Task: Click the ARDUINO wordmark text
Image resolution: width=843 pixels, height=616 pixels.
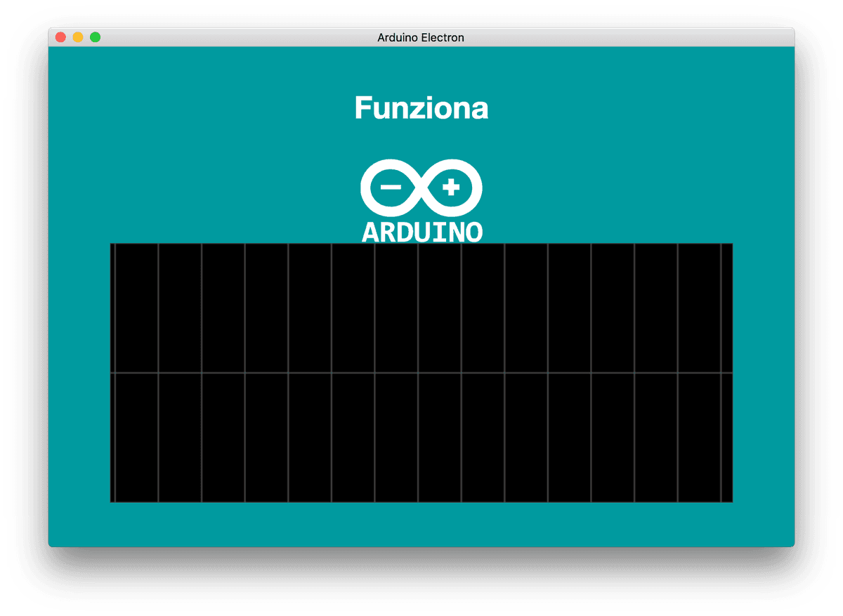Action: tap(422, 232)
